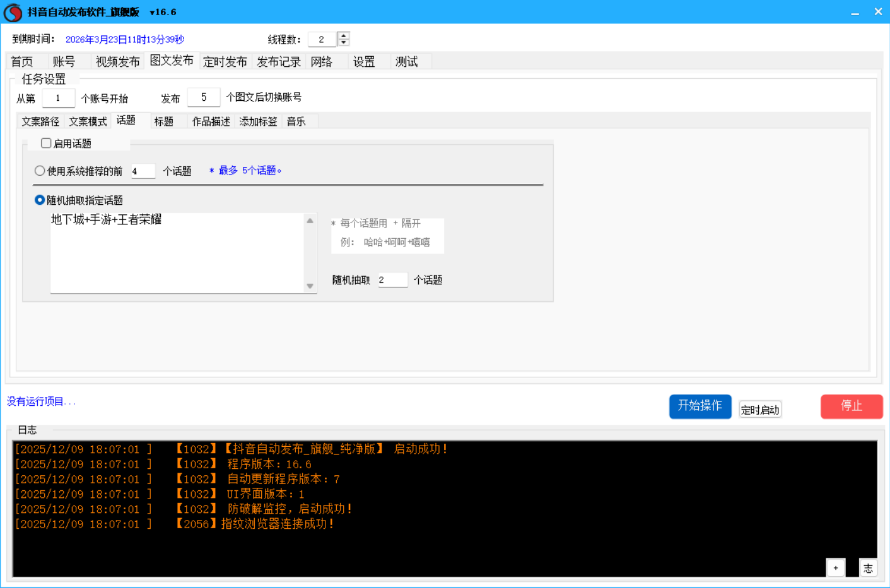Click the app logo icon in title bar

pyautogui.click(x=13, y=13)
